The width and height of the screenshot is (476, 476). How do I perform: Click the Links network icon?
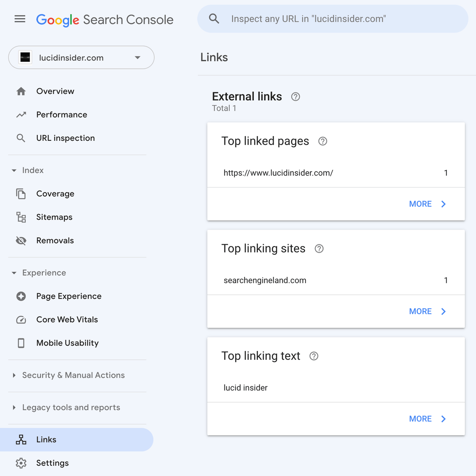(x=21, y=440)
